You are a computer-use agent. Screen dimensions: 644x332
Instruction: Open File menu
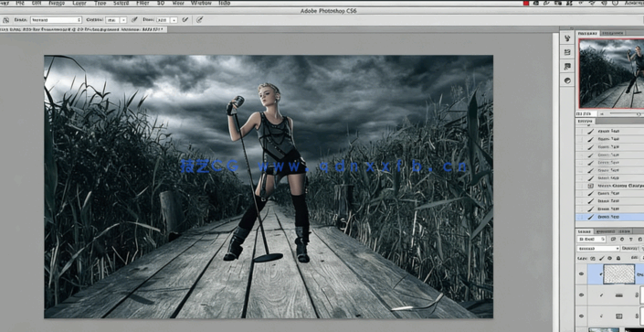click(20, 3)
